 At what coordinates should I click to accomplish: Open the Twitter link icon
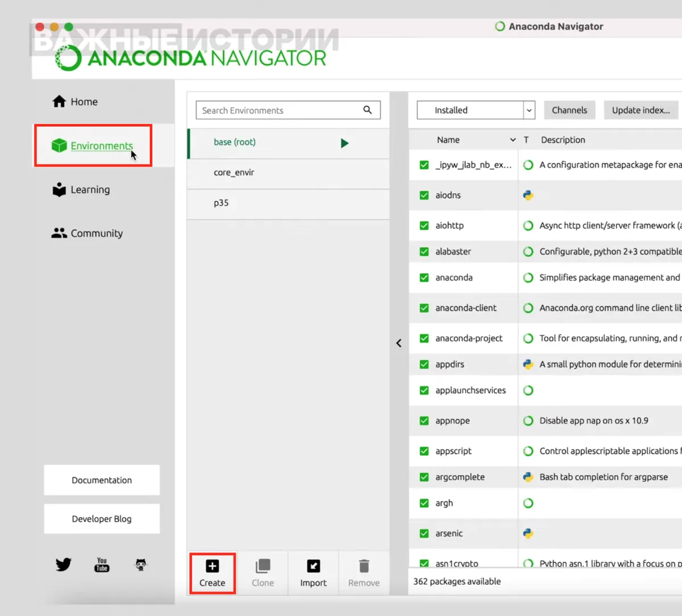pyautogui.click(x=63, y=564)
